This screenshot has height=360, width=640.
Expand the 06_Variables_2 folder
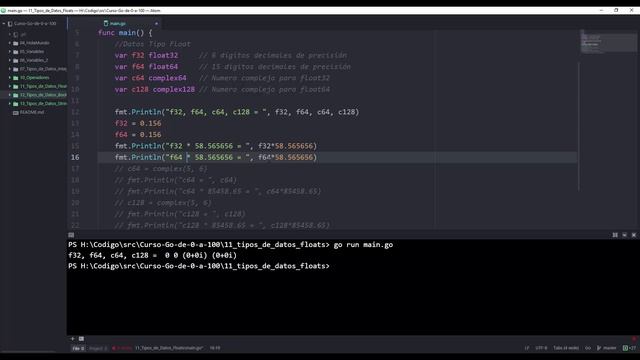coord(10,60)
